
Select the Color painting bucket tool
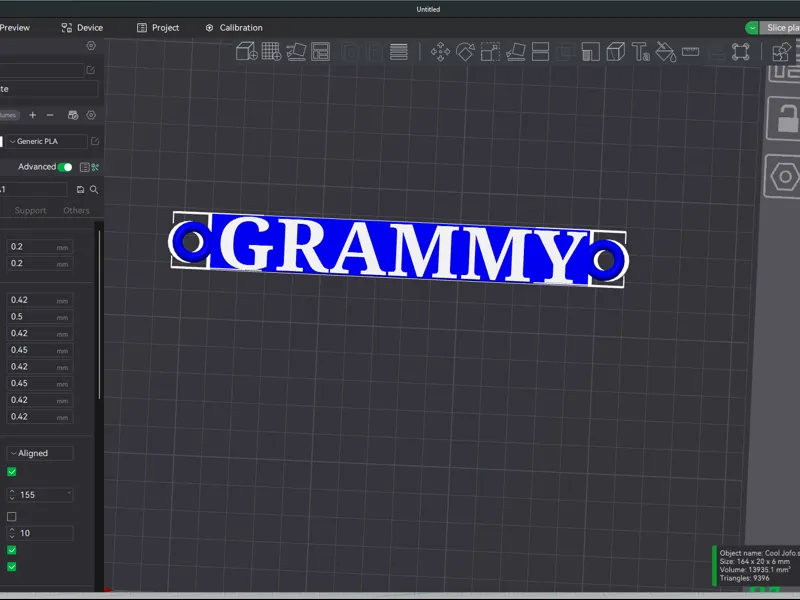(x=665, y=52)
